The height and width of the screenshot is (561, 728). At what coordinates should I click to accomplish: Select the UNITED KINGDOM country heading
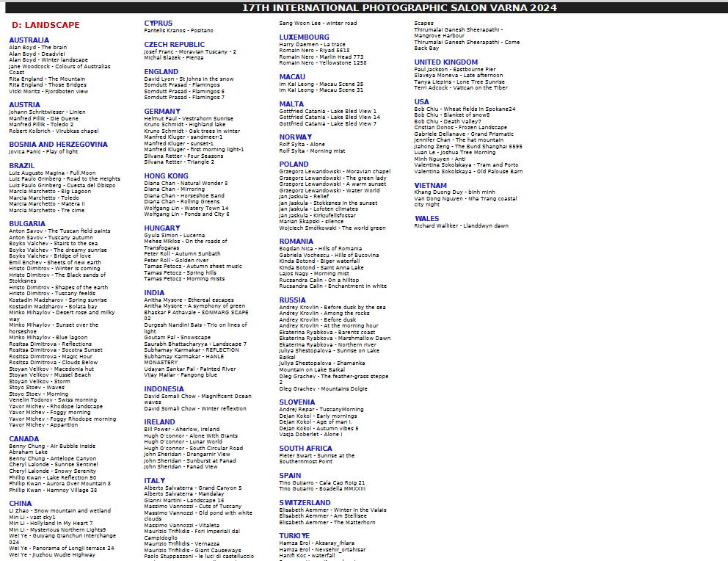coord(446,62)
